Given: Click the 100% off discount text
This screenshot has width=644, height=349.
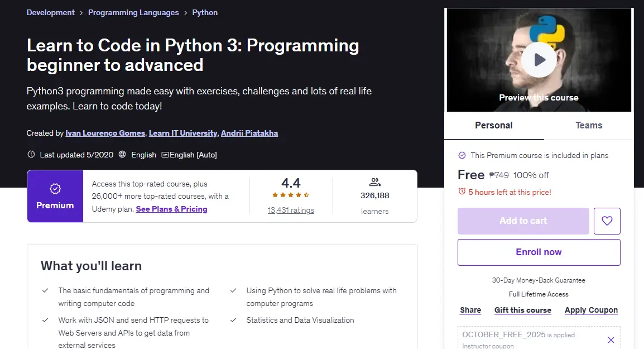Looking at the screenshot, I should click(x=531, y=175).
